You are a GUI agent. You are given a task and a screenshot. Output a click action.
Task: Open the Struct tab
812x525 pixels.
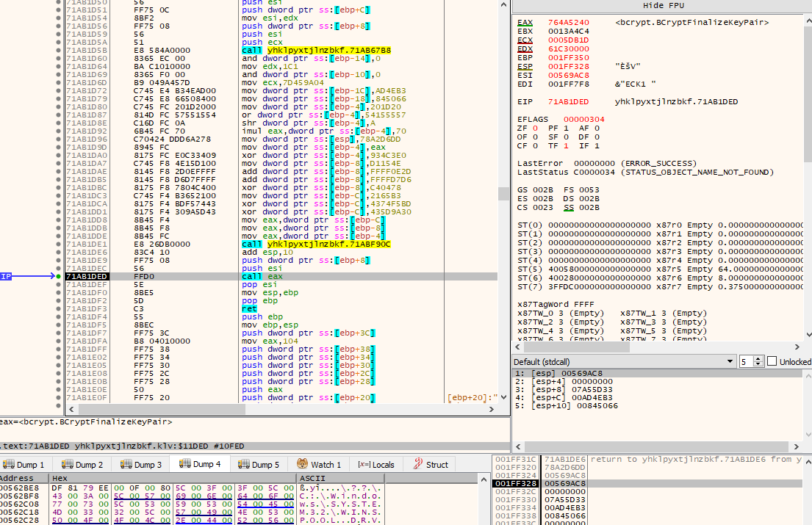[x=431, y=465]
